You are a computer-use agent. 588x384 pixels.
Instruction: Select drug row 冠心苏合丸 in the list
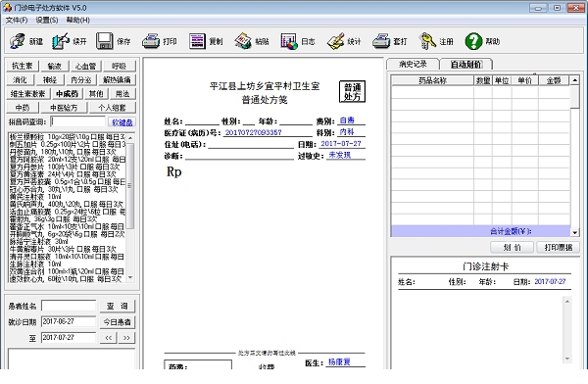coord(68,189)
